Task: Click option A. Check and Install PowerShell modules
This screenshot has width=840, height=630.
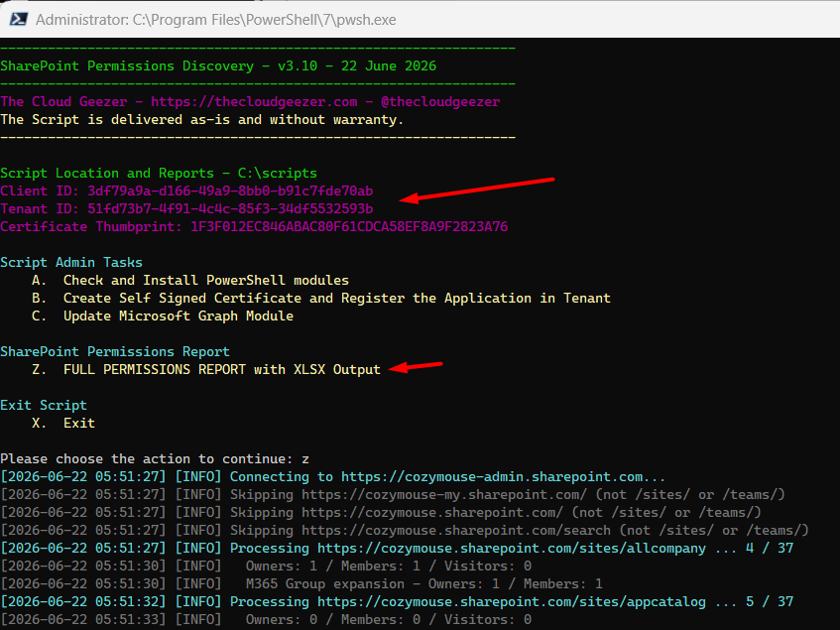Action: pos(190,280)
